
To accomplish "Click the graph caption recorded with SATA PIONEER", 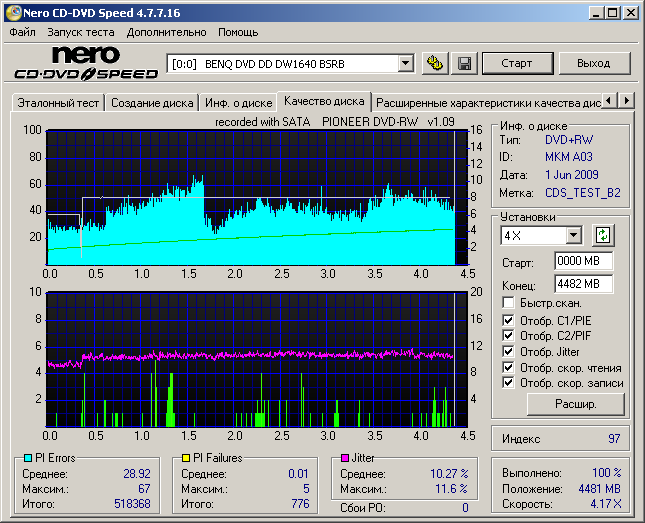I will point(335,122).
